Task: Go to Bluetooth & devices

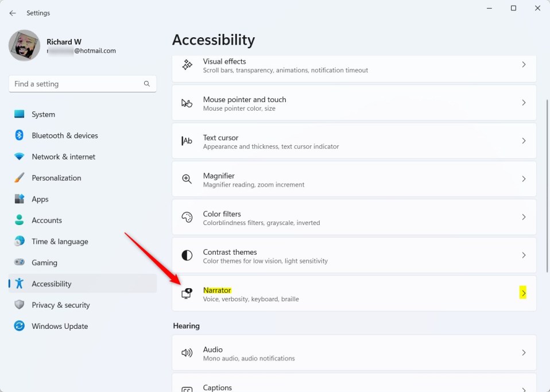Action: (83, 135)
